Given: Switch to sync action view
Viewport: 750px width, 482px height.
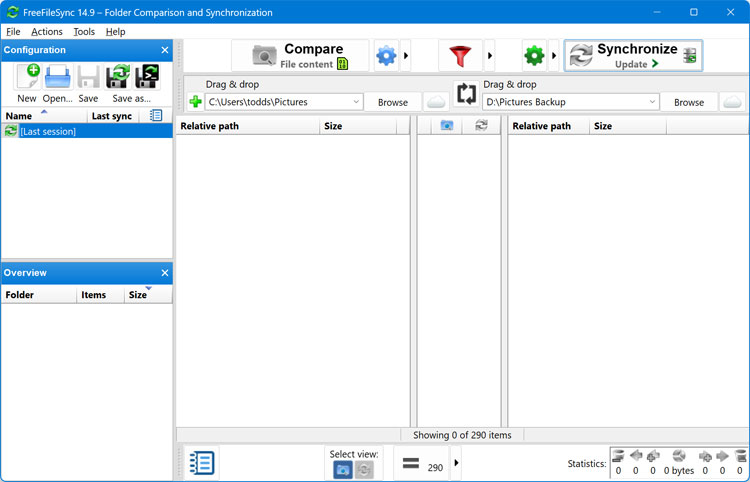Looking at the screenshot, I should 364,470.
